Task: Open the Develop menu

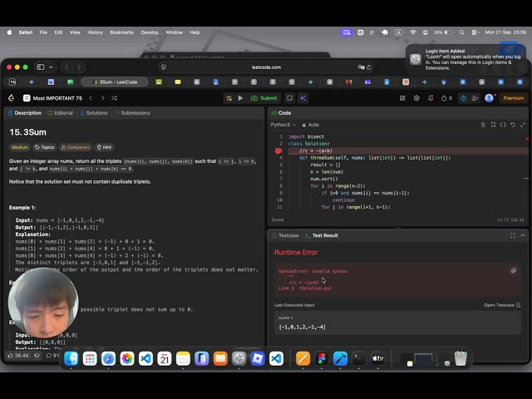Action: pyautogui.click(x=150, y=32)
